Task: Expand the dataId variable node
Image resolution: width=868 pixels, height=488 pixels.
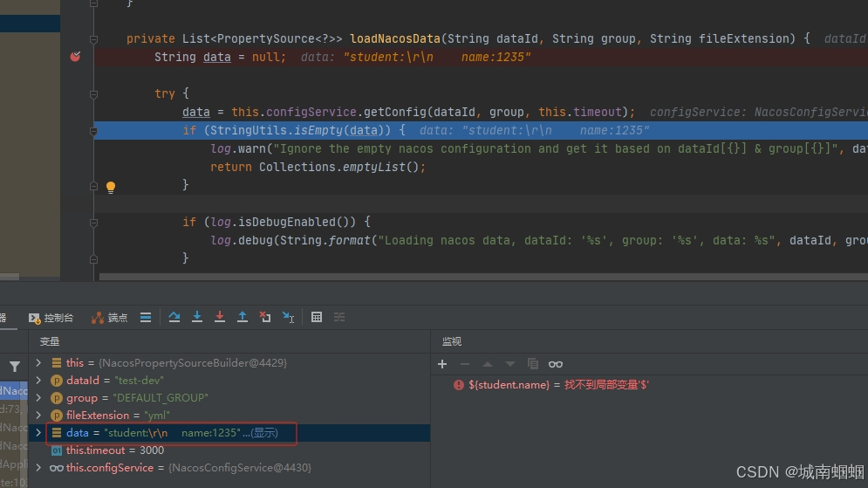Action: [38, 381]
